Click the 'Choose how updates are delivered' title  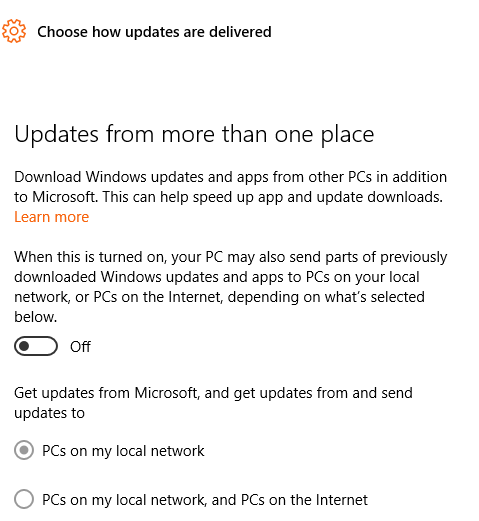point(154,32)
